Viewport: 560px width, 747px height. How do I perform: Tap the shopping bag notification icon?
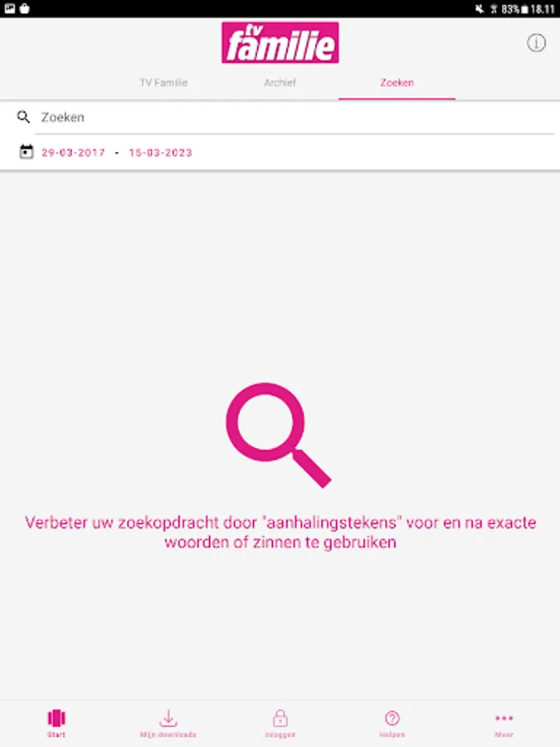point(25,8)
